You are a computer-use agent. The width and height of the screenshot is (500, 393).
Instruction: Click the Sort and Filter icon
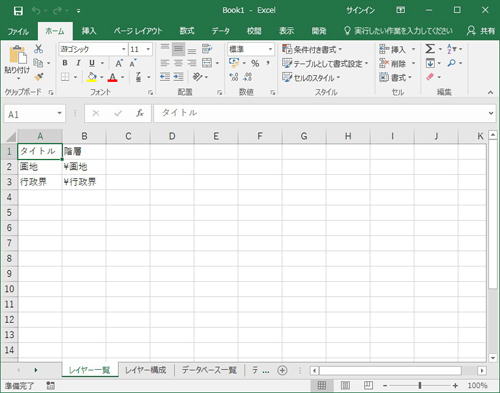point(452,49)
